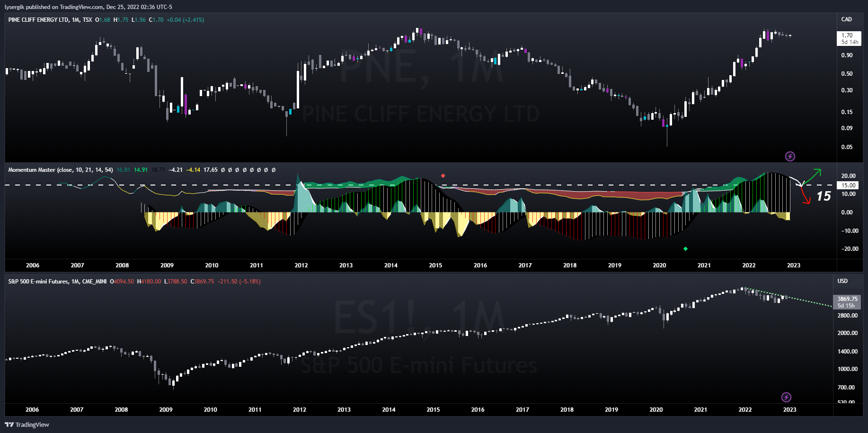The width and height of the screenshot is (868, 433).
Task: Click the 20.00 momentum axis label
Action: [x=849, y=176]
